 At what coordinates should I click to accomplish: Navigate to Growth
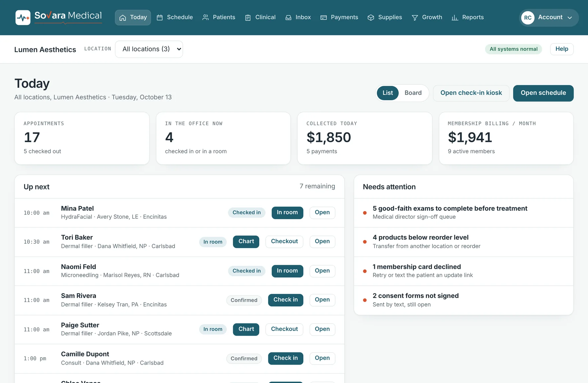[x=427, y=17]
